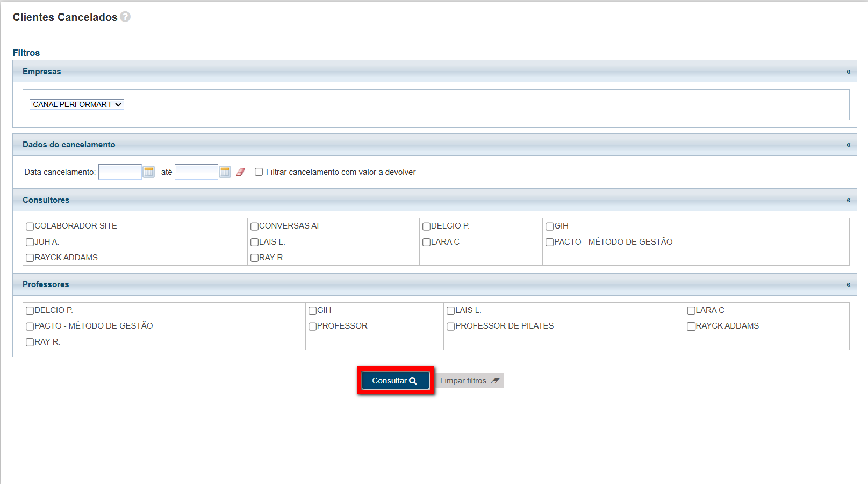Click the help icon beside Clientes Cancelados
The width and height of the screenshot is (868, 484).
tap(125, 17)
